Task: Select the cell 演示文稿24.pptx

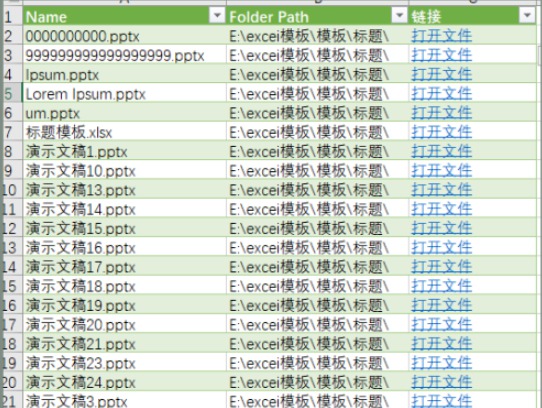Action: 124,382
